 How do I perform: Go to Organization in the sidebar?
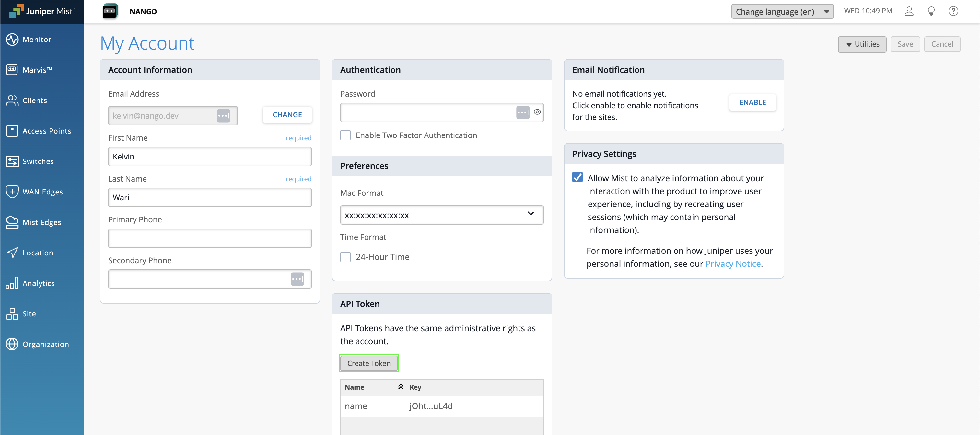coord(45,344)
